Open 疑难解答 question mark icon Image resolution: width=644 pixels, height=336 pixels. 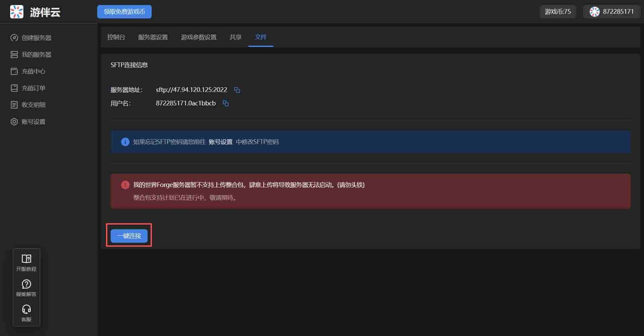26,284
